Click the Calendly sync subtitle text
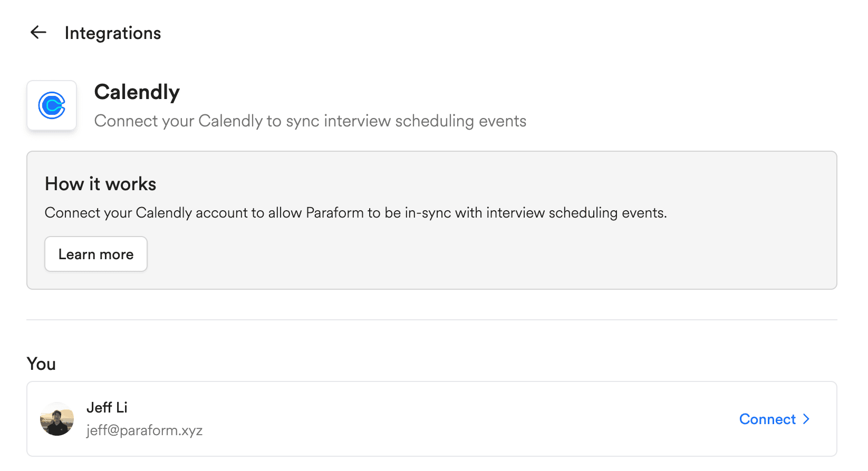868x471 pixels. tap(310, 121)
